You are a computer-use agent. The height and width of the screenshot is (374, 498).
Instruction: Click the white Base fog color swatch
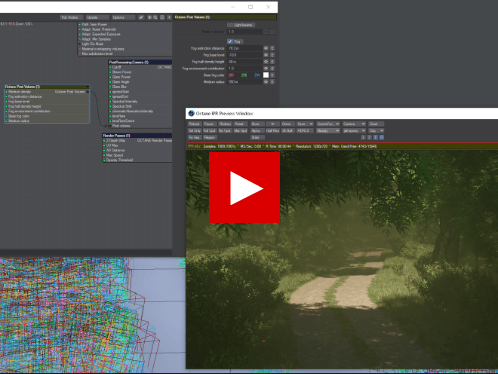click(266, 75)
